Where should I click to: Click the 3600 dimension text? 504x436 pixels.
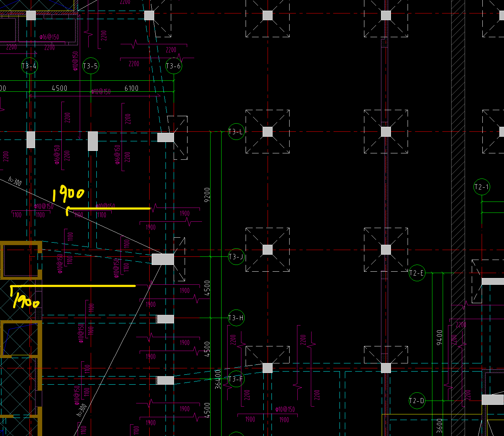pos(439,425)
